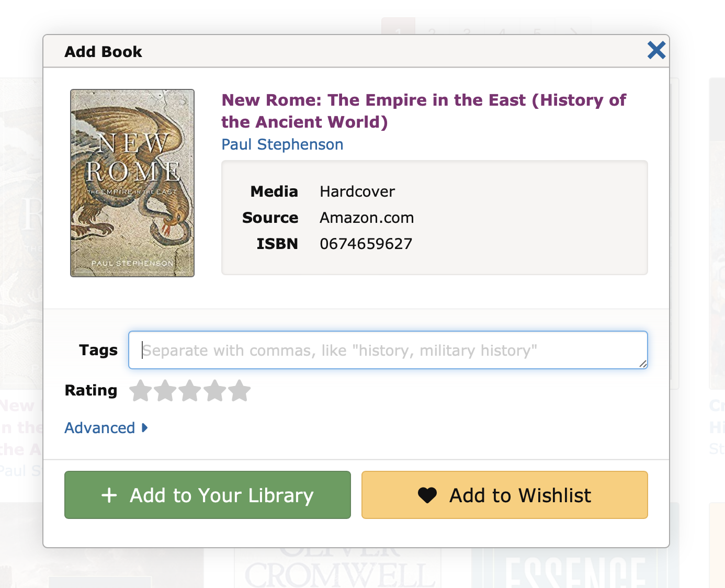Select the first rating star
Screen dimensions: 725x588
[x=140, y=390]
